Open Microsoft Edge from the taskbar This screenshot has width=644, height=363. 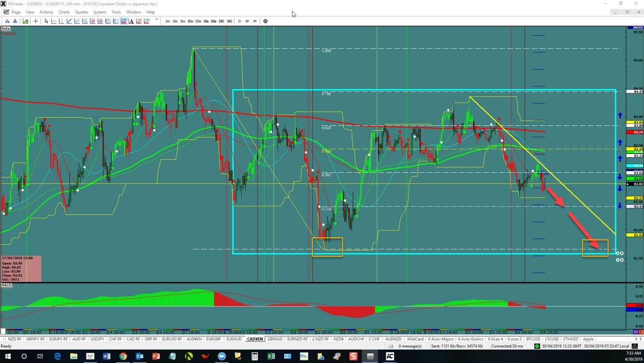[58, 356]
